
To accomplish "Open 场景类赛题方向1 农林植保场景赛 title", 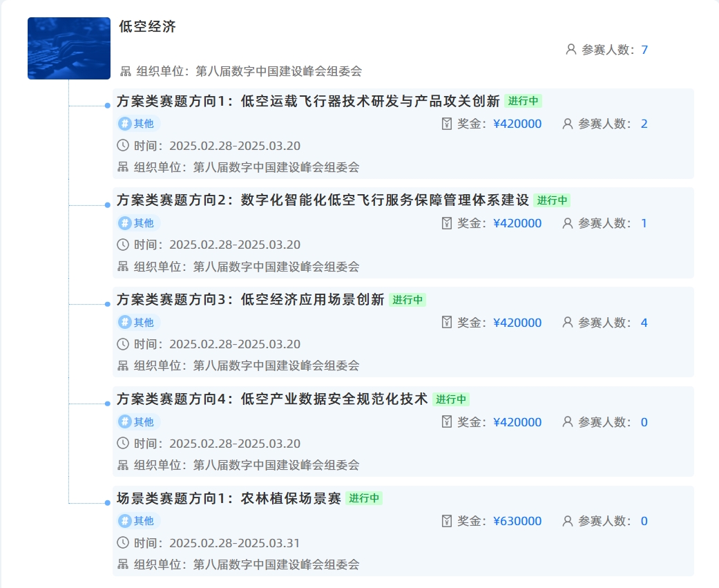I will tap(229, 498).
